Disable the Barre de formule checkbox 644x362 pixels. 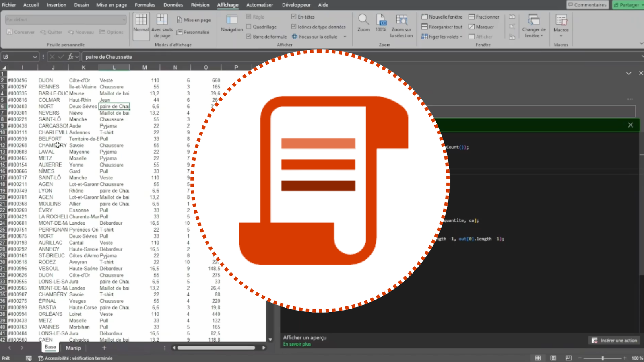[x=249, y=36]
